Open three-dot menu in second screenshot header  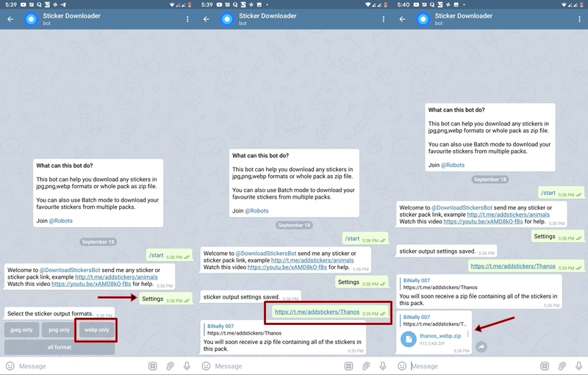coord(383,19)
